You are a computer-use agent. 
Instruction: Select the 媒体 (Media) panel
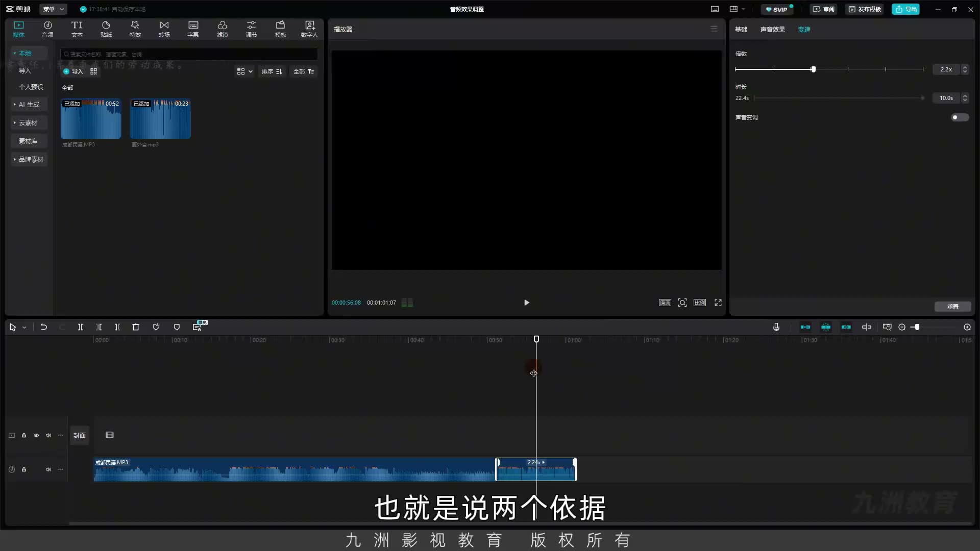coord(19,29)
